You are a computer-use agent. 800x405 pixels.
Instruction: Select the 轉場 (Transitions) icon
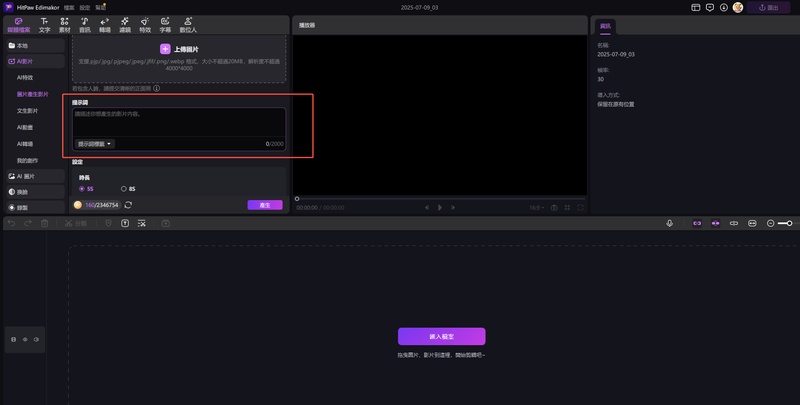tap(105, 24)
